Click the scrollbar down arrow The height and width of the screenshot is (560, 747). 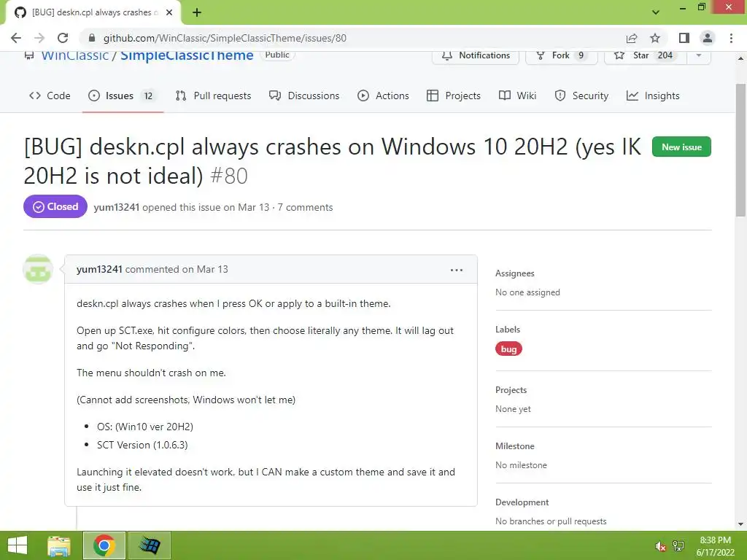click(741, 524)
